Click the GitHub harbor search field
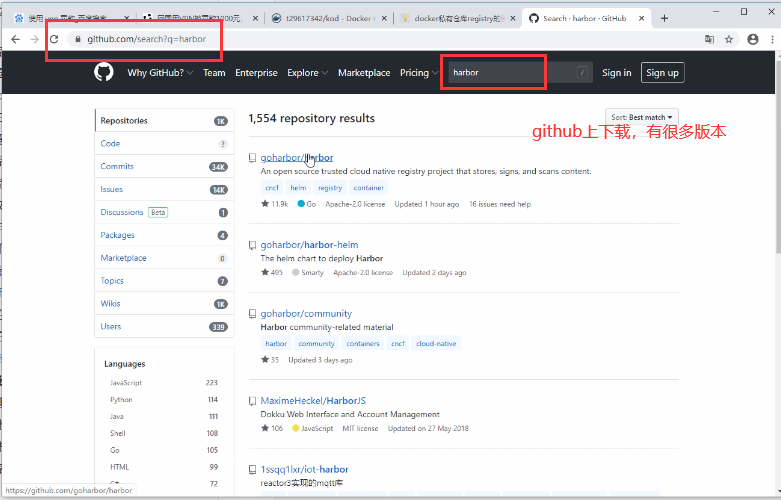781x500 pixels. (520, 73)
